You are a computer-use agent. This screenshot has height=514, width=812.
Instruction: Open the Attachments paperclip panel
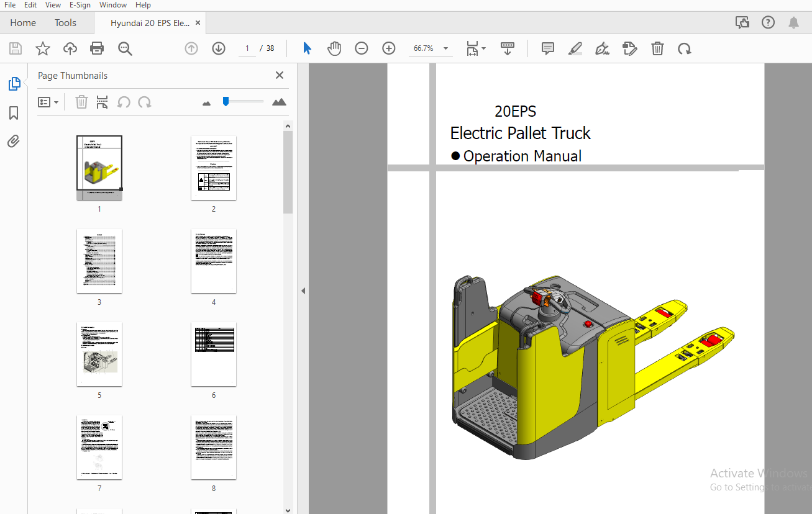click(14, 142)
